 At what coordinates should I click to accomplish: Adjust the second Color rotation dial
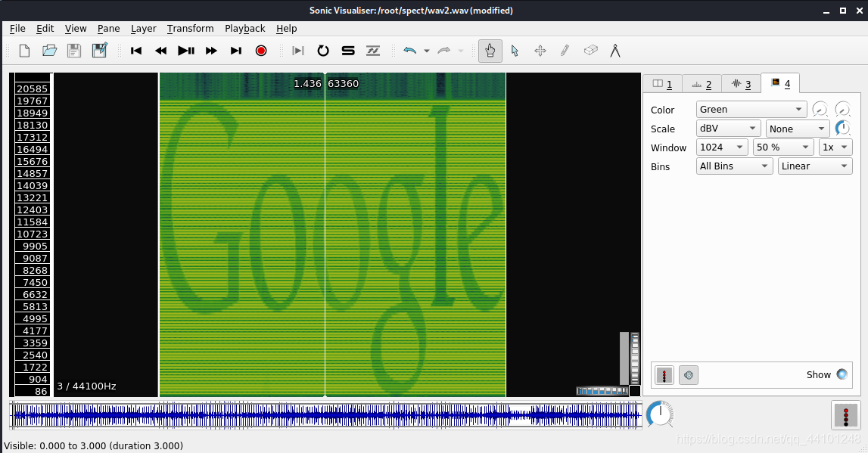[842, 110]
